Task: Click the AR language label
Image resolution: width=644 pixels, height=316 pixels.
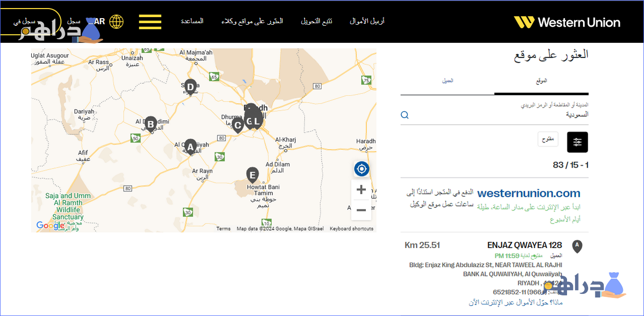Action: pos(100,22)
